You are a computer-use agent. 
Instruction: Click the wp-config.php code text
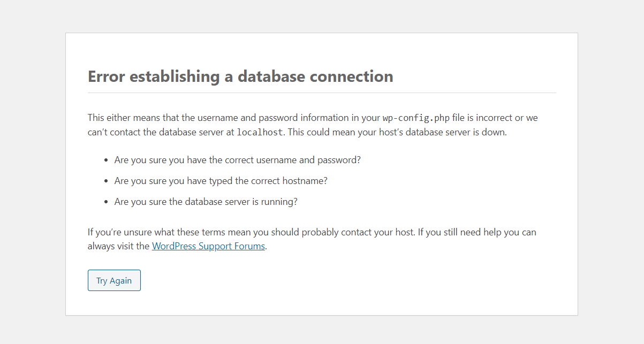tap(416, 118)
